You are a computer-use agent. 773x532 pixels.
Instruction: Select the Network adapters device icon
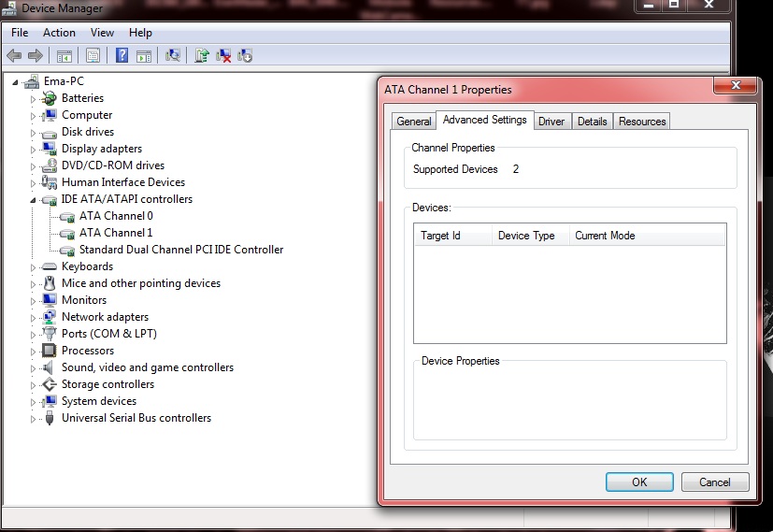coord(50,317)
